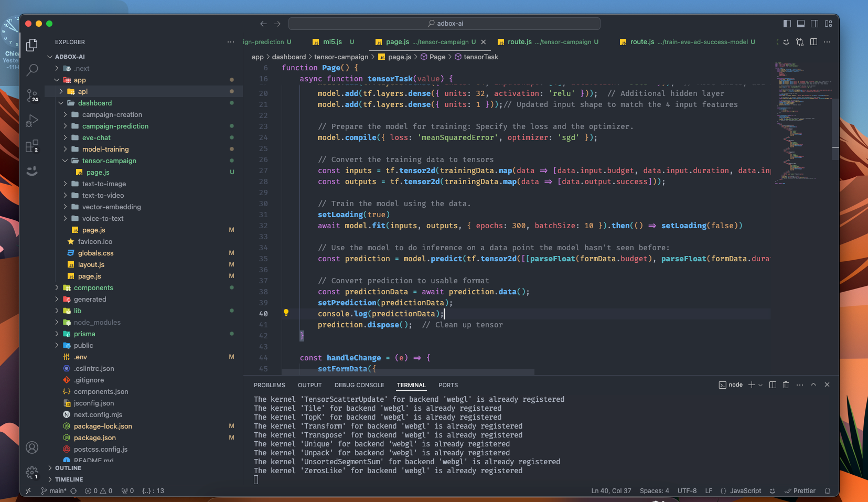Screen dimensions: 868x502
Task: Customize layout icon in title bar
Action: 829,24
